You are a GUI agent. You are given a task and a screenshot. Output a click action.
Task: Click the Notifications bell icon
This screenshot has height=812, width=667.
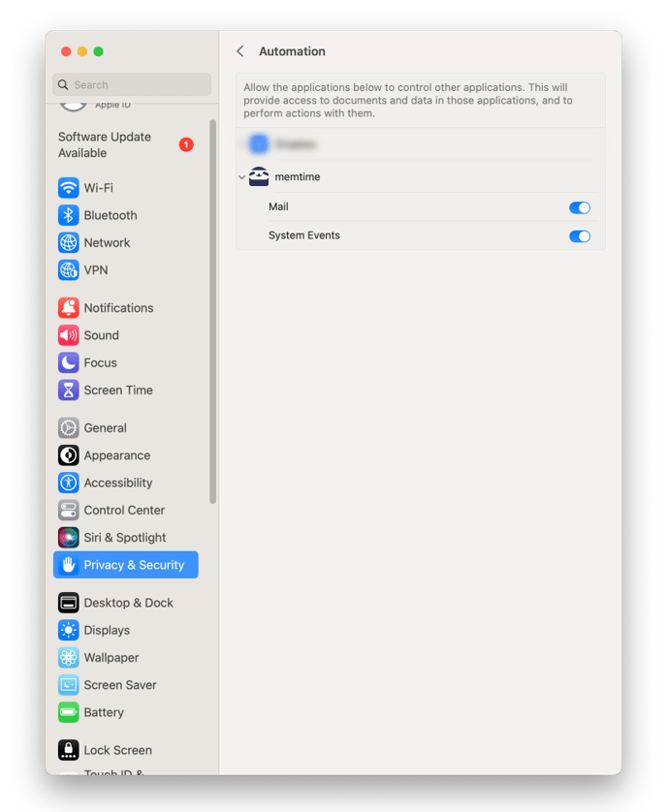pyautogui.click(x=69, y=307)
